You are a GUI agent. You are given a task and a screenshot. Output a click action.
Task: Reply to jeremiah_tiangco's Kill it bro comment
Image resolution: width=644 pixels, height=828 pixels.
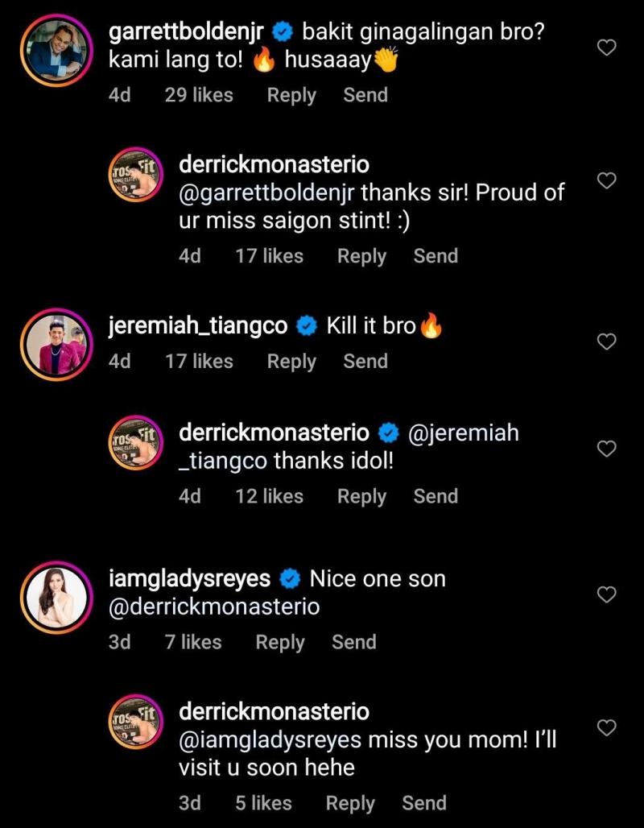291,362
